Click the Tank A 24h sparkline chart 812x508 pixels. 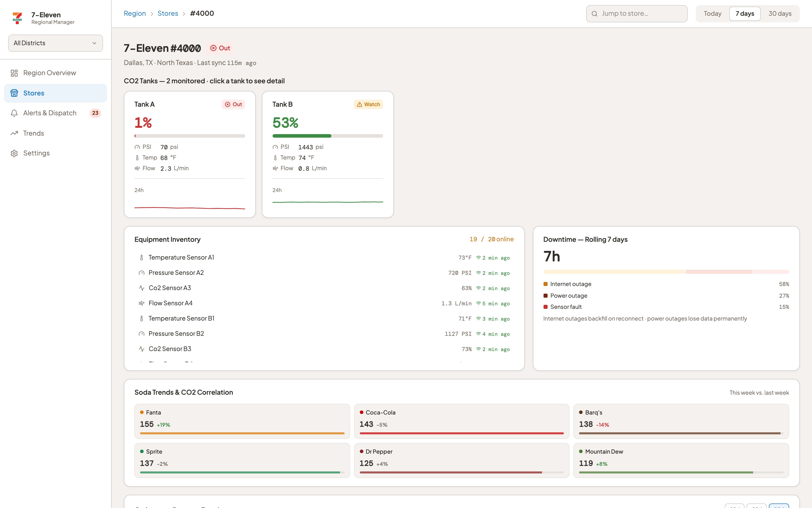190,208
